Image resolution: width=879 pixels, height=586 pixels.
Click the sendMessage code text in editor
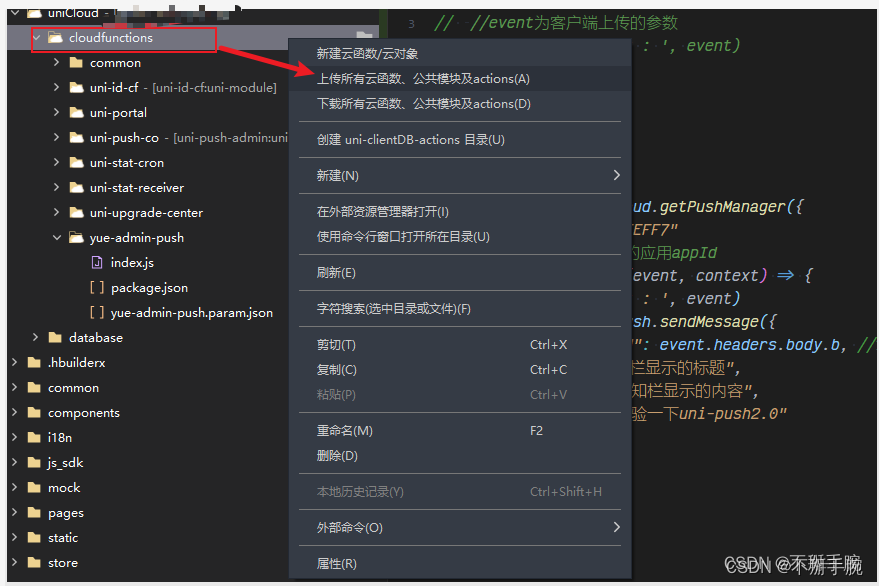pyautogui.click(x=709, y=322)
